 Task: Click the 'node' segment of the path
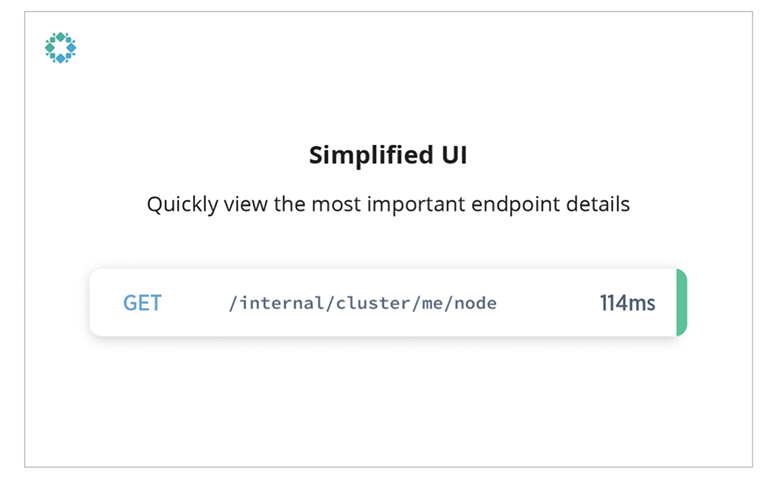476,303
